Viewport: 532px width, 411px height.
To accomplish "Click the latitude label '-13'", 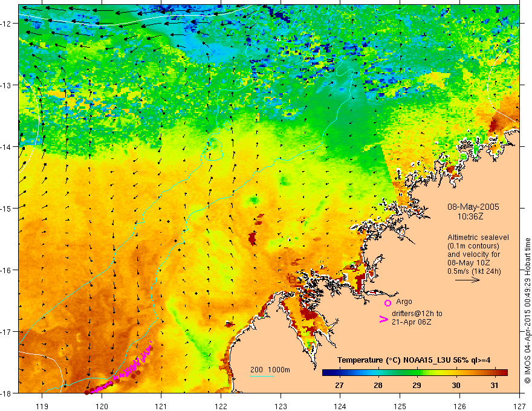I will pyautogui.click(x=7, y=85).
